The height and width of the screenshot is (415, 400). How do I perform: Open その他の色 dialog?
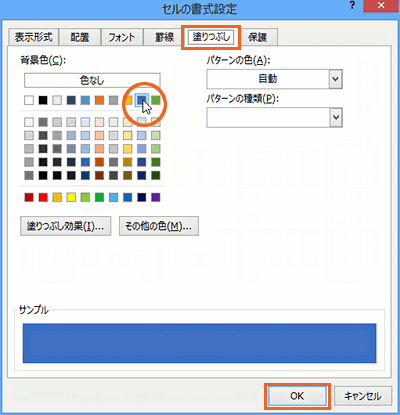coord(159,226)
